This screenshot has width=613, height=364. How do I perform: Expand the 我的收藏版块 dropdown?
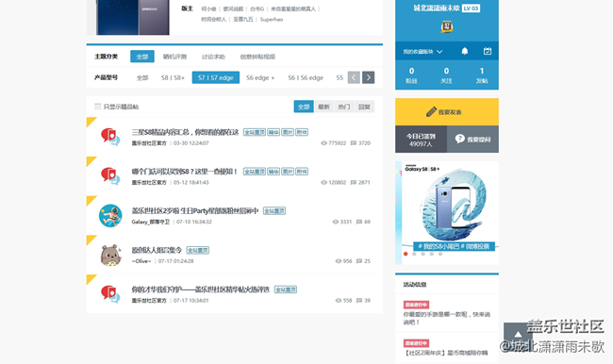[x=422, y=51]
